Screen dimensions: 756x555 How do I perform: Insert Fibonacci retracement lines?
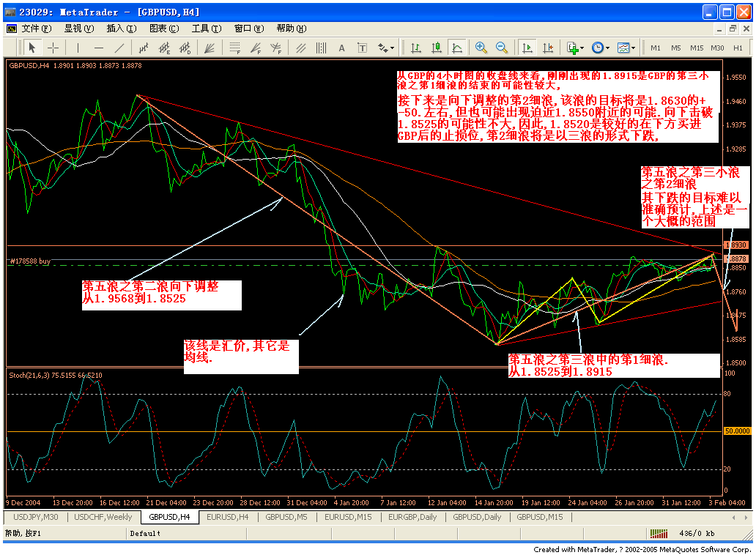click(x=235, y=48)
